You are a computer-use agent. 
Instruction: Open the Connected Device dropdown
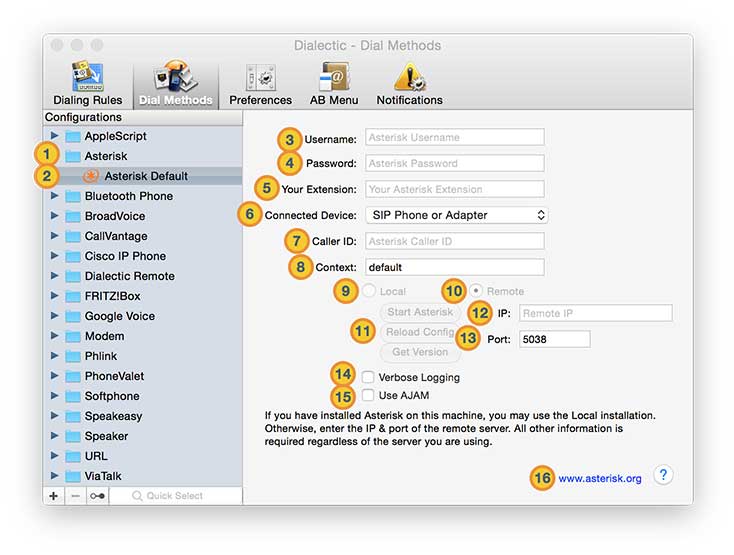(456, 215)
